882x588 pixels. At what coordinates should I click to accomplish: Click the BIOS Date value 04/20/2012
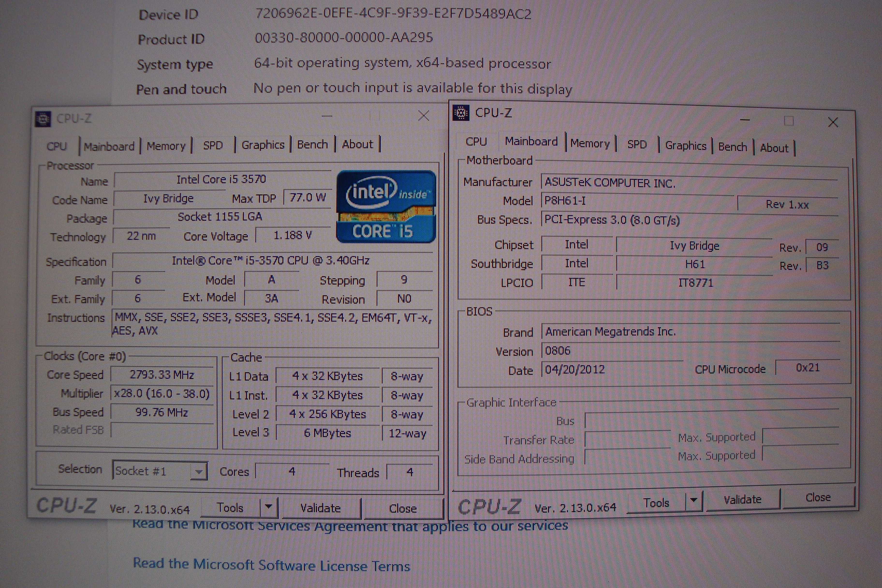(612, 370)
